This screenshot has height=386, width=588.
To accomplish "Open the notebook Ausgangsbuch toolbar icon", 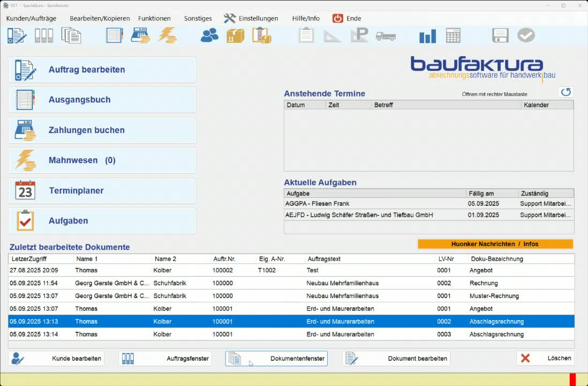I will (115, 36).
